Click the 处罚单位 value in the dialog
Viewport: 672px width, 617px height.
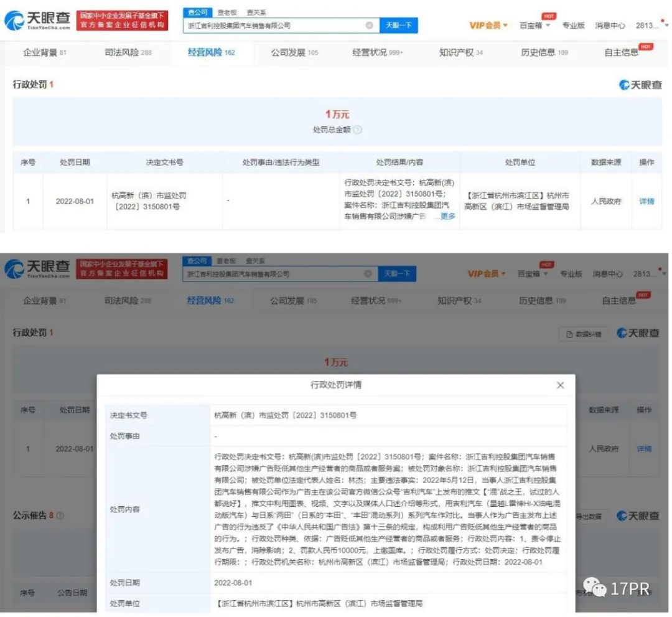(319, 603)
